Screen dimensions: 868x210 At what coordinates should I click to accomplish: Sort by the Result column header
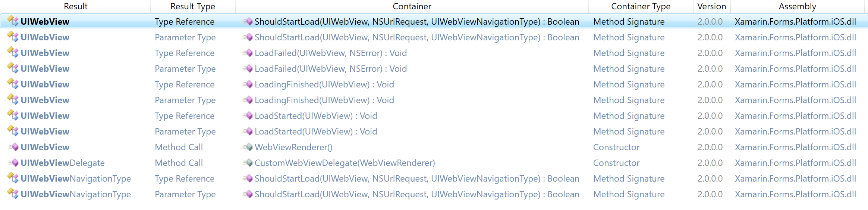(76, 6)
